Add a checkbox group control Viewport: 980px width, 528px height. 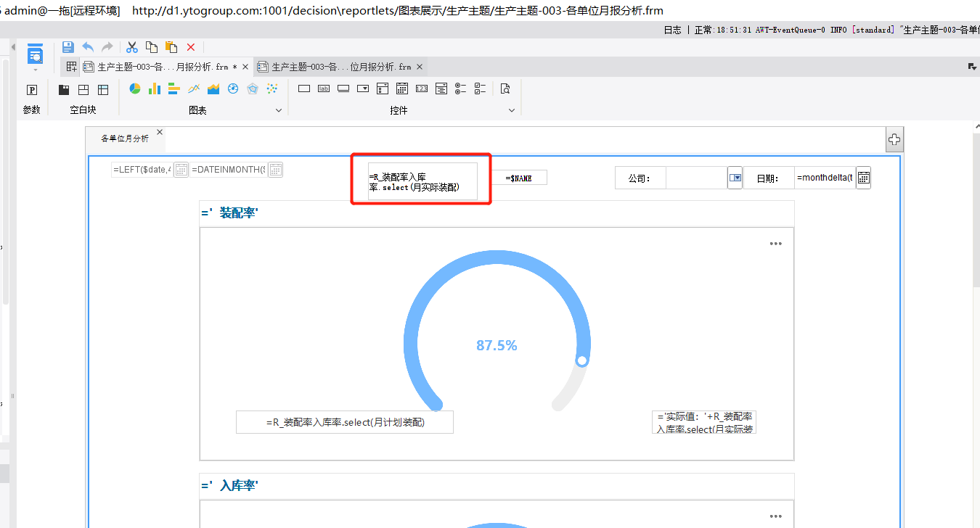481,88
